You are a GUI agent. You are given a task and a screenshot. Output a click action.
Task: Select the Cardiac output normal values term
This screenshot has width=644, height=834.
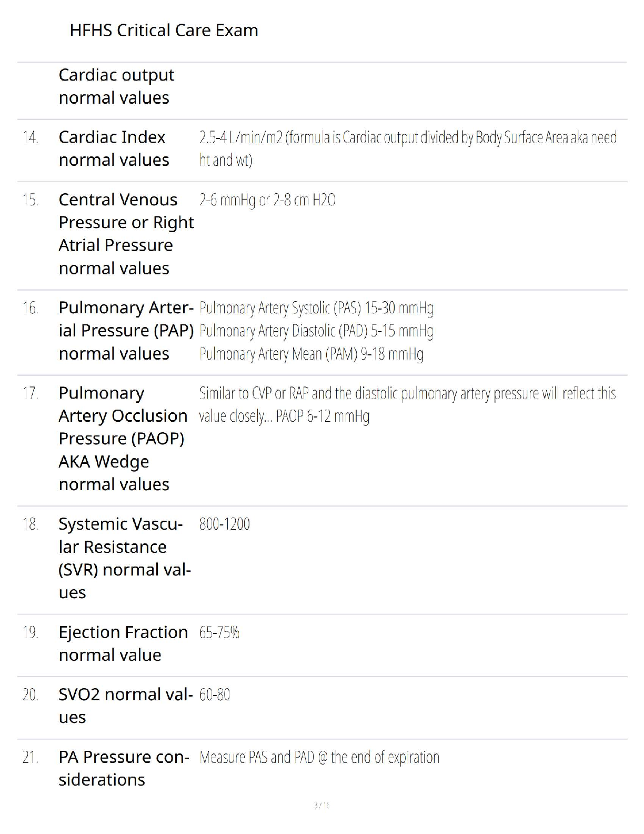pos(116,86)
